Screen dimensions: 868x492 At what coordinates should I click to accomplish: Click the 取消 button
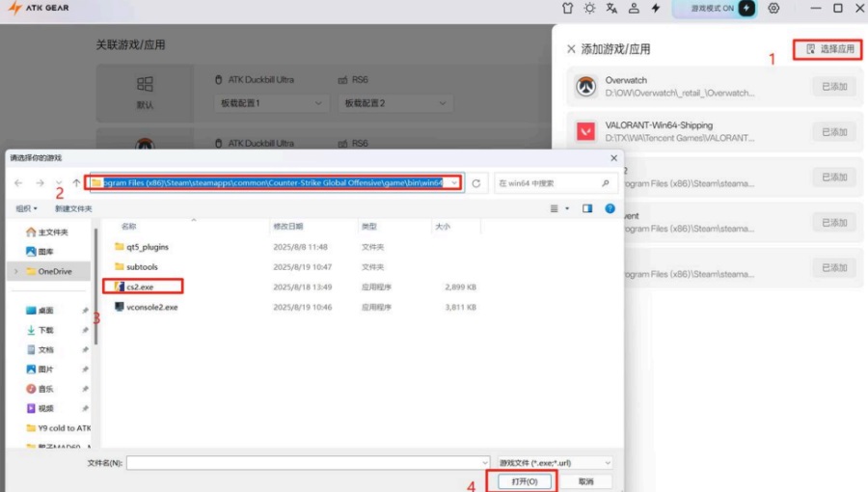(585, 481)
